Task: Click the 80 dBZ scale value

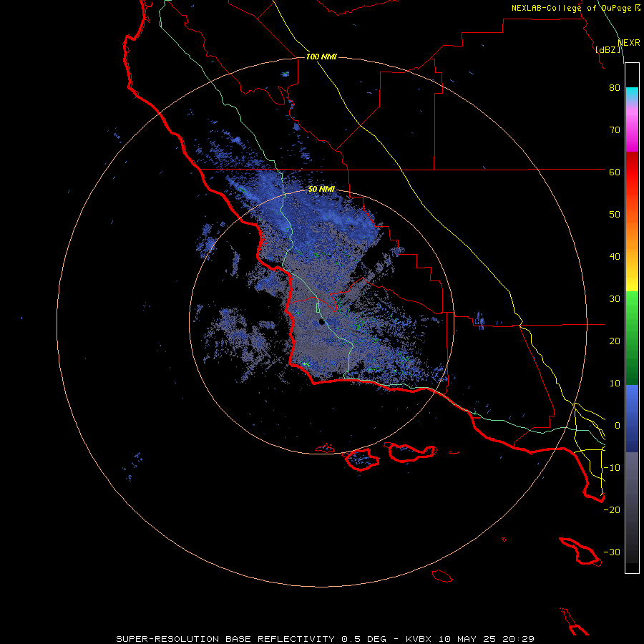Action: (x=615, y=88)
